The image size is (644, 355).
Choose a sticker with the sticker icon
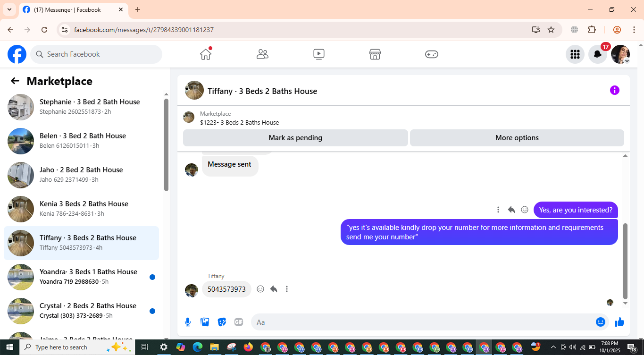pos(222,322)
